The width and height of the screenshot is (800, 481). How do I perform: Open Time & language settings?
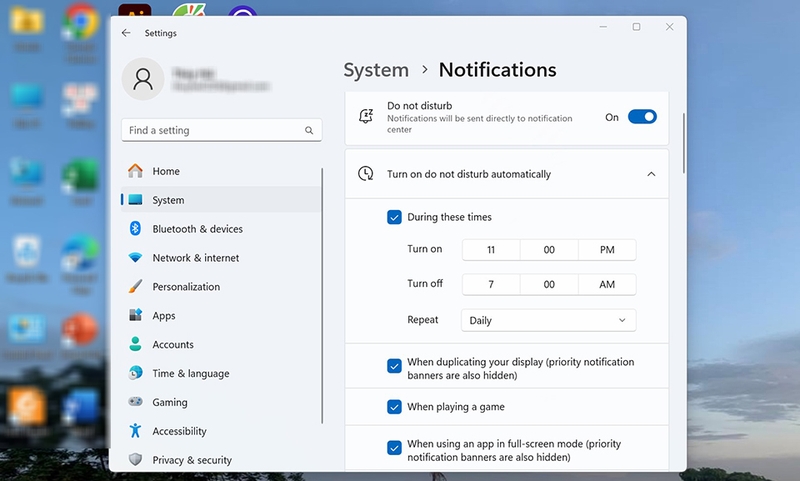coord(220,373)
